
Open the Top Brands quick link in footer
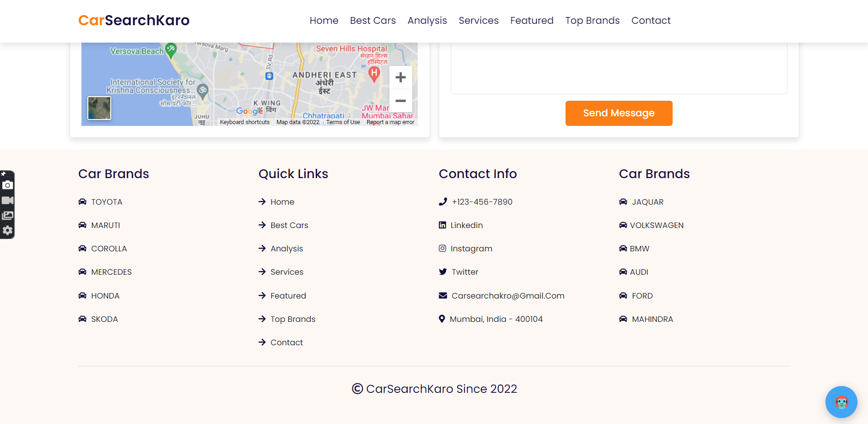click(293, 319)
